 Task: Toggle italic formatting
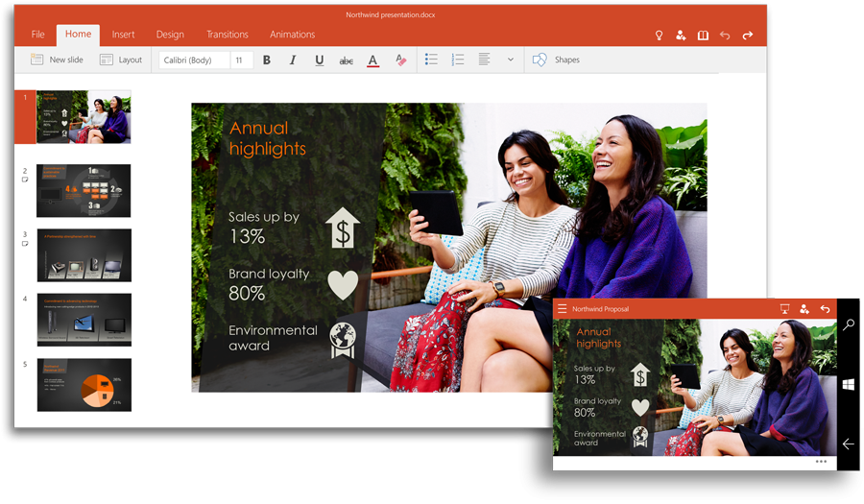[x=293, y=60]
